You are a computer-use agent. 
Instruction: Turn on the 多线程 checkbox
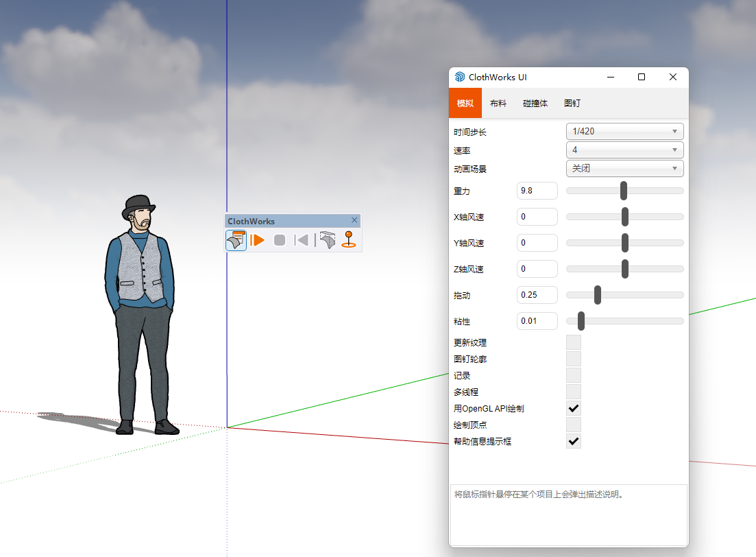[574, 392]
